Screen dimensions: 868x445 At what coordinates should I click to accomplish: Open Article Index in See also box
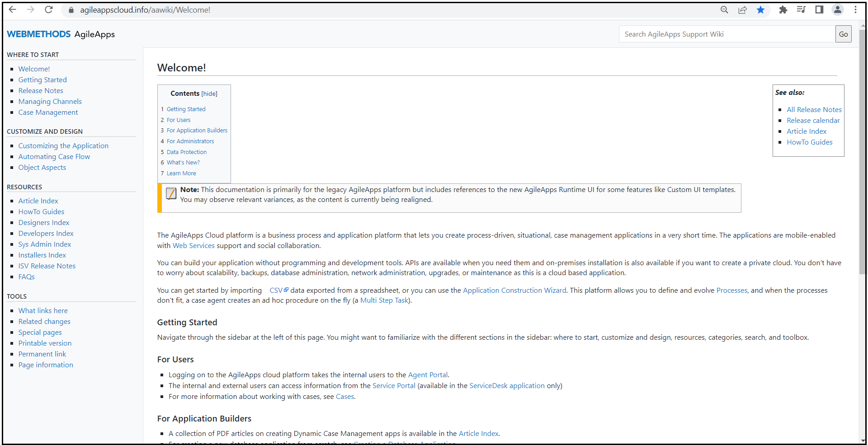pyautogui.click(x=807, y=131)
